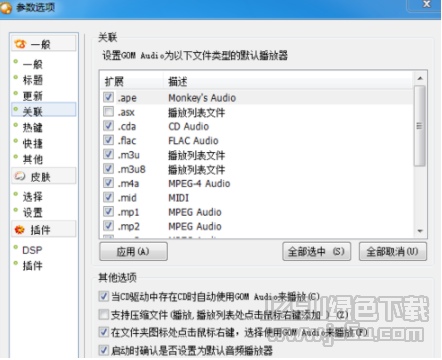This screenshot has height=360, width=442.
Task: Click the 皮肤 section header icon
Action: (20, 176)
